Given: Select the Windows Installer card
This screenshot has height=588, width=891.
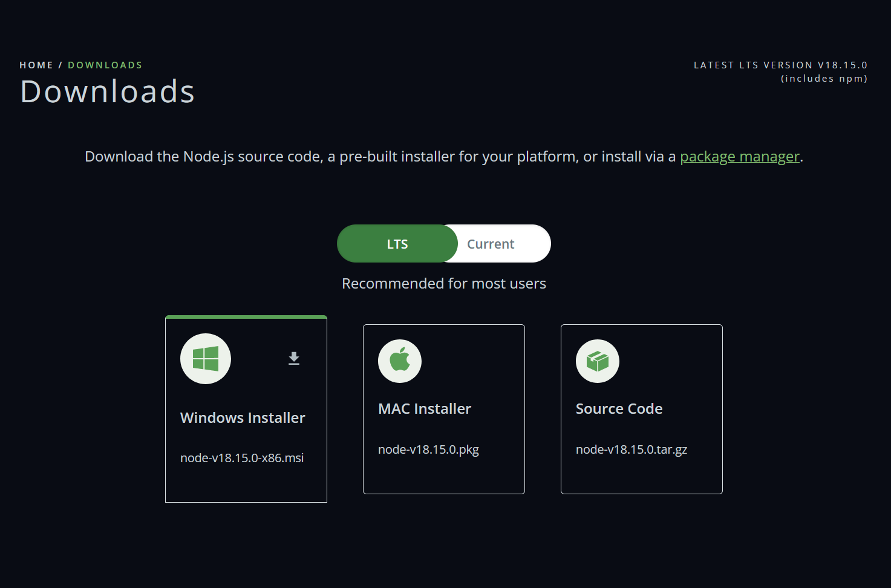Looking at the screenshot, I should point(246,409).
